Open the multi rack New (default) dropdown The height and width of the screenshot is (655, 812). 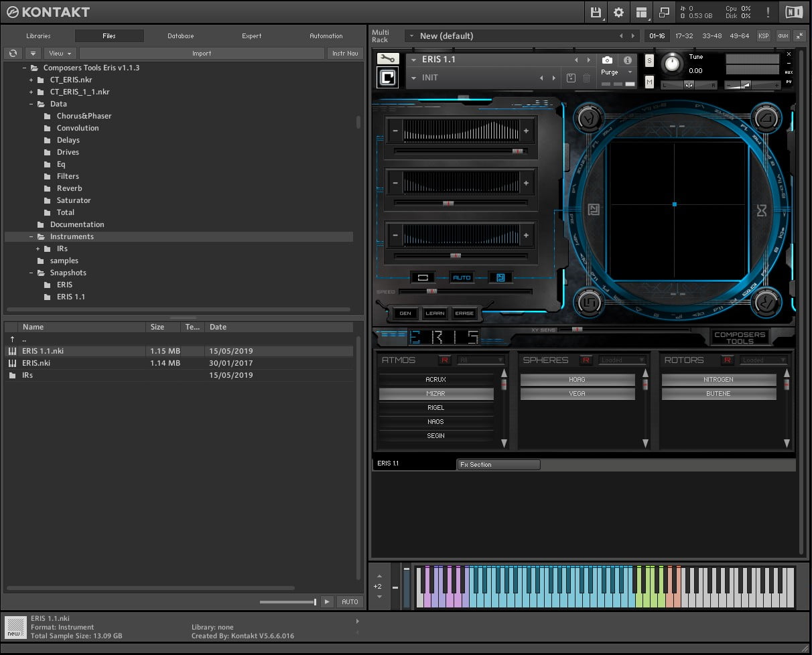pos(522,35)
